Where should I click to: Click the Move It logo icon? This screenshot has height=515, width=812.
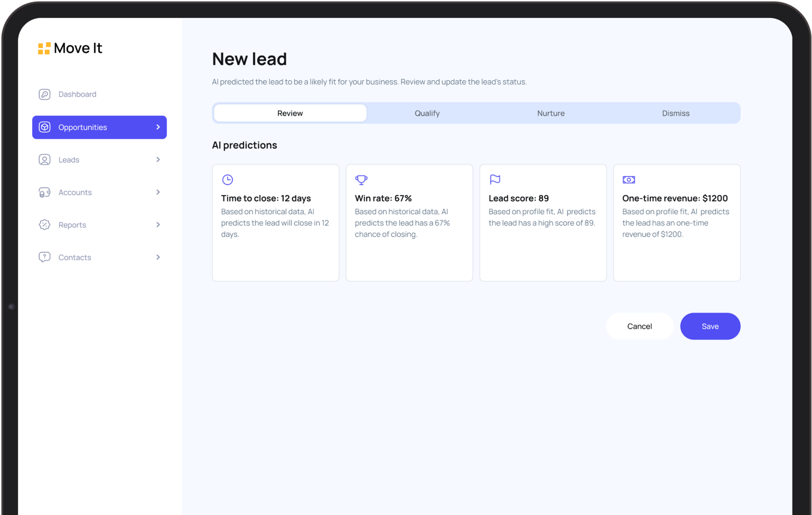tap(44, 49)
